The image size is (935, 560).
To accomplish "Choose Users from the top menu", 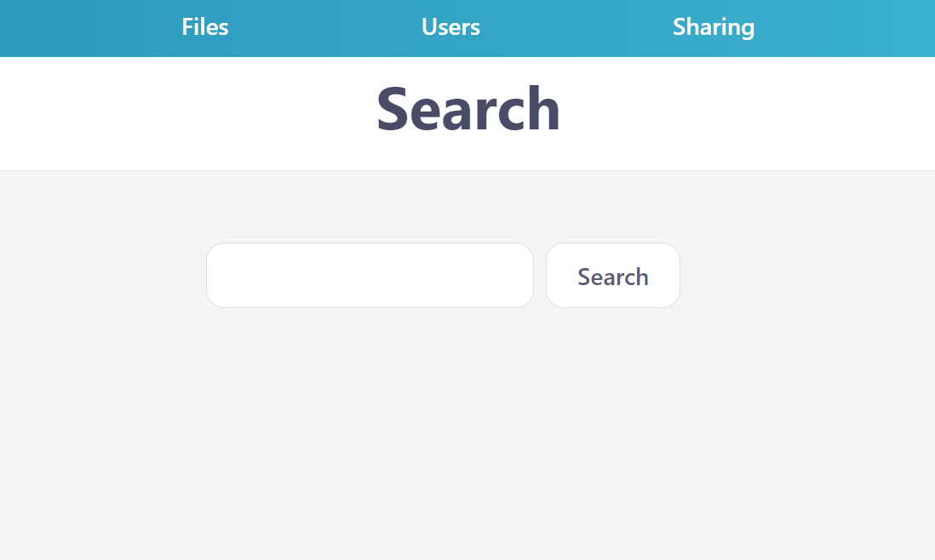I will 450,27.
